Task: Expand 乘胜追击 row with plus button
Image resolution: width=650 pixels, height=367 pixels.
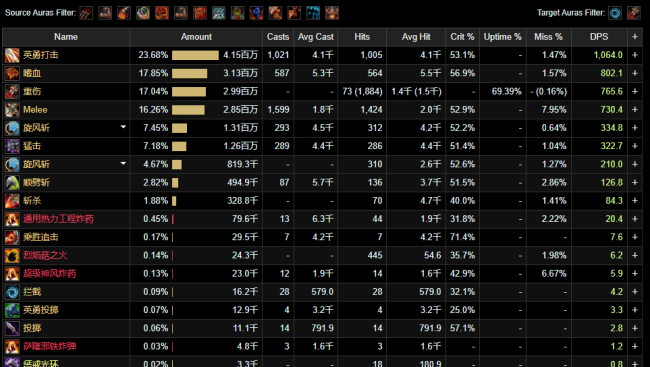Action: click(635, 237)
